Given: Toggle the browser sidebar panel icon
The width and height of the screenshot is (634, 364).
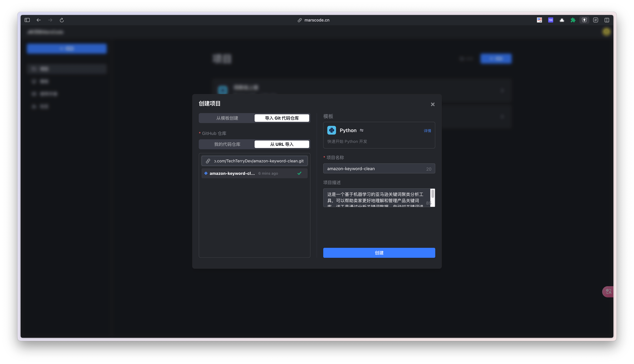Looking at the screenshot, I should pyautogui.click(x=27, y=20).
